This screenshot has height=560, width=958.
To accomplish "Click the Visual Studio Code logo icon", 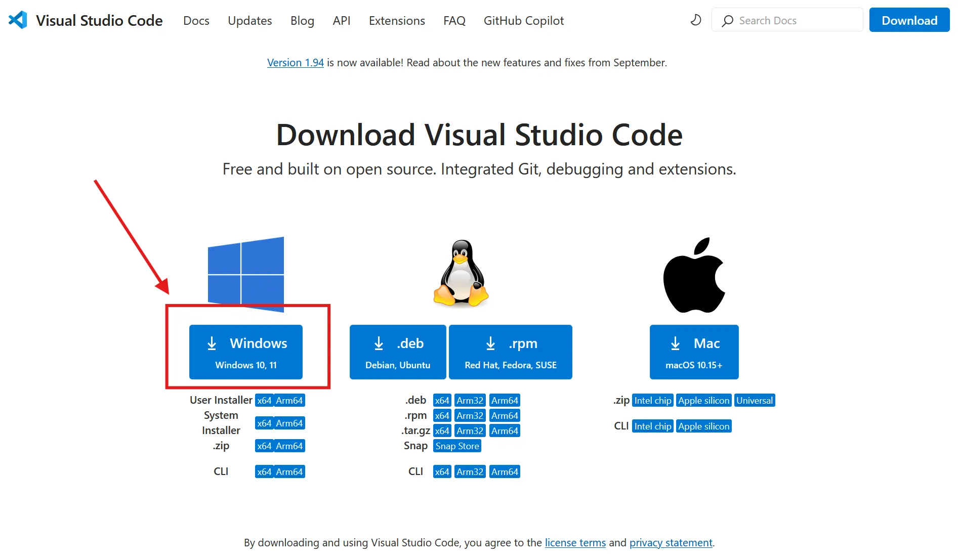I will 18,20.
